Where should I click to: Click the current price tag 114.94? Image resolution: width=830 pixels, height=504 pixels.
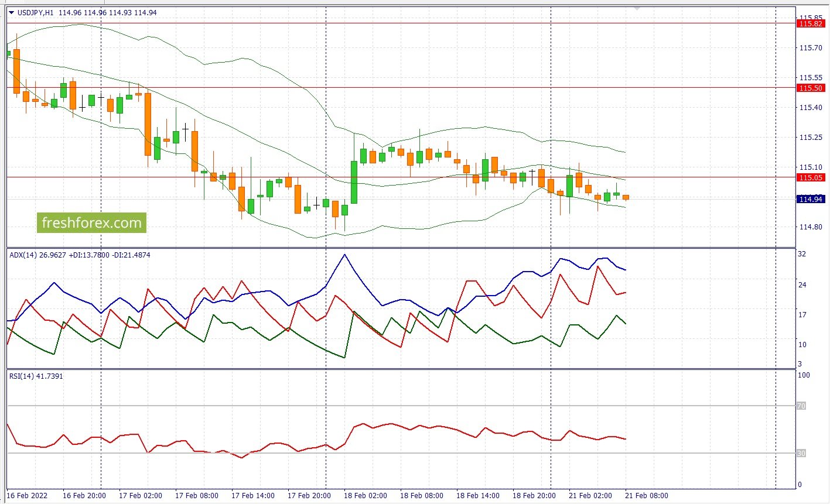click(x=811, y=199)
